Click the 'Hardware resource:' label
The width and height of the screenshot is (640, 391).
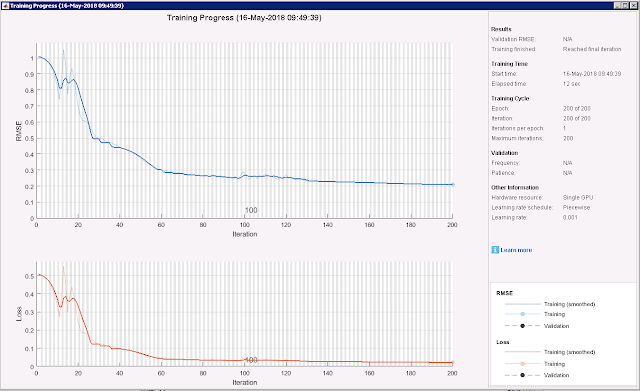tap(517, 198)
